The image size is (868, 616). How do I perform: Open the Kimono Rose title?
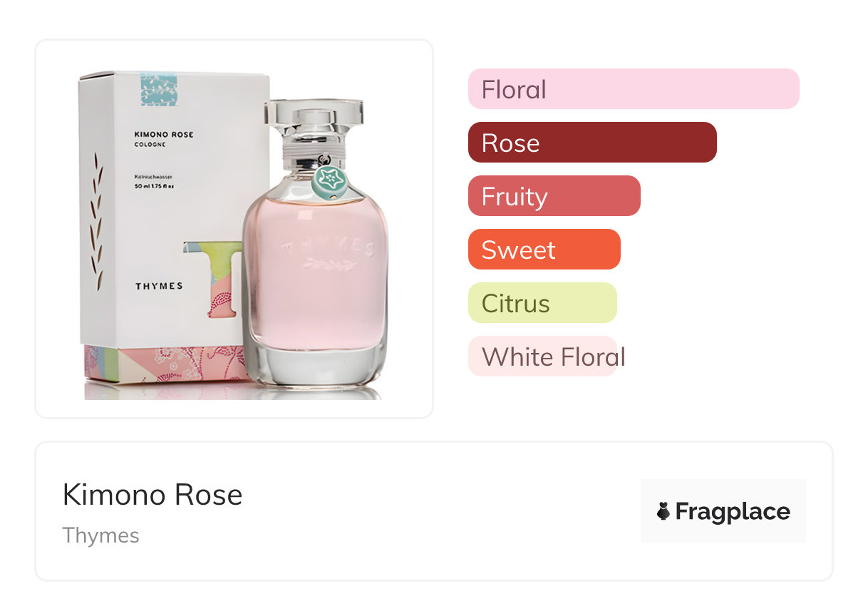153,495
